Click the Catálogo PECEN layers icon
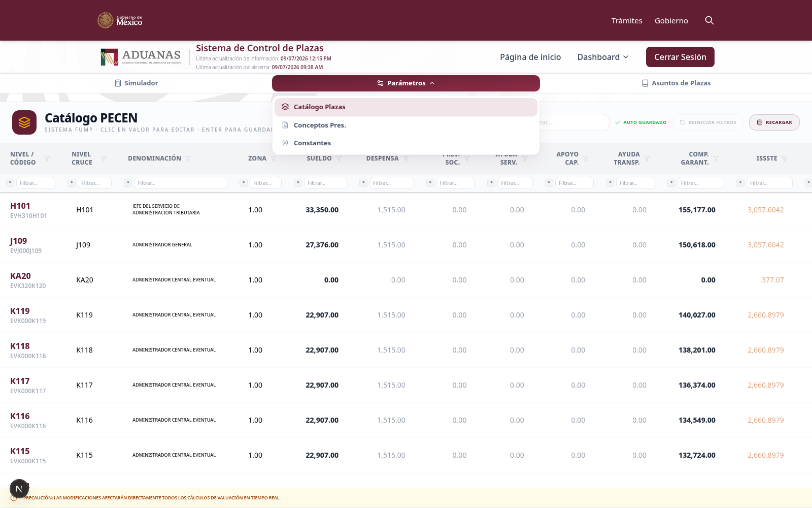The height and width of the screenshot is (508, 812). click(x=24, y=122)
